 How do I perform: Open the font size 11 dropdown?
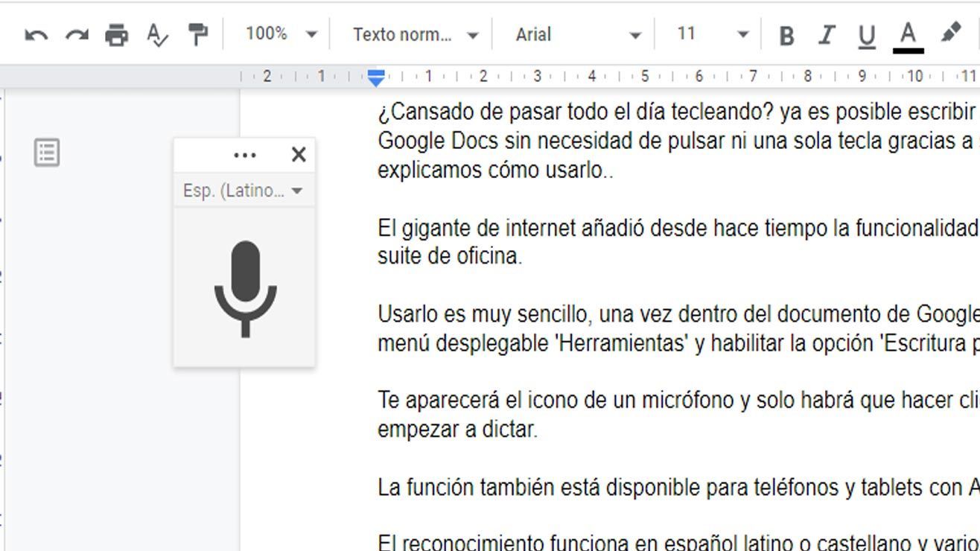point(710,34)
